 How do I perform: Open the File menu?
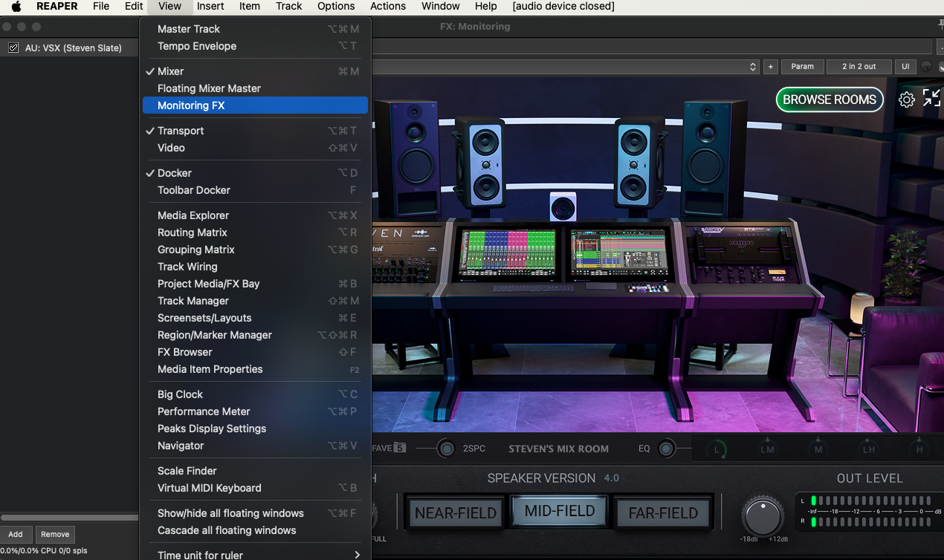point(101,6)
